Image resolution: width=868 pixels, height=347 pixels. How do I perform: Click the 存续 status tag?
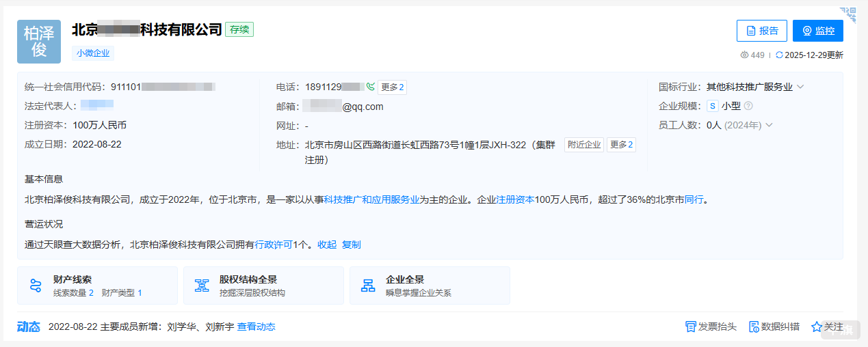(239, 29)
